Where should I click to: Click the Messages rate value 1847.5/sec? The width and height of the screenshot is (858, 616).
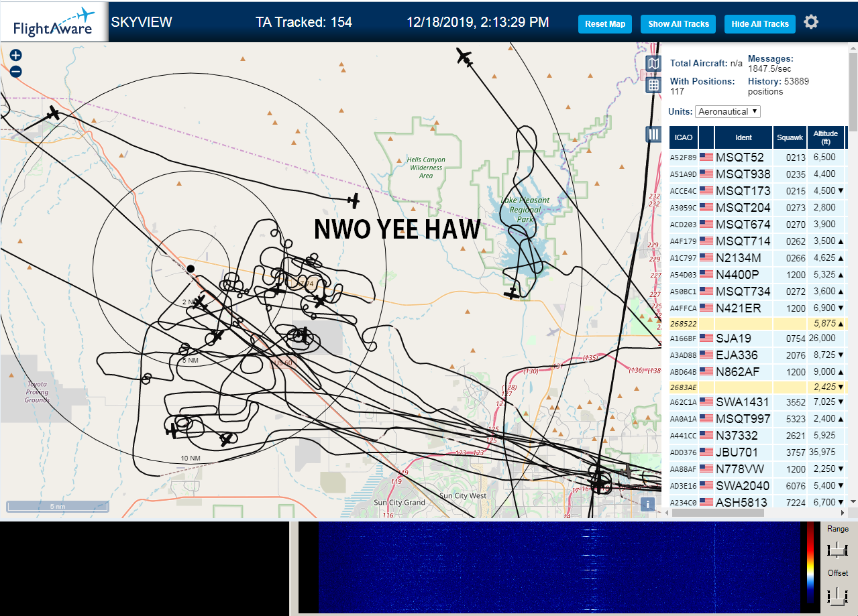769,68
